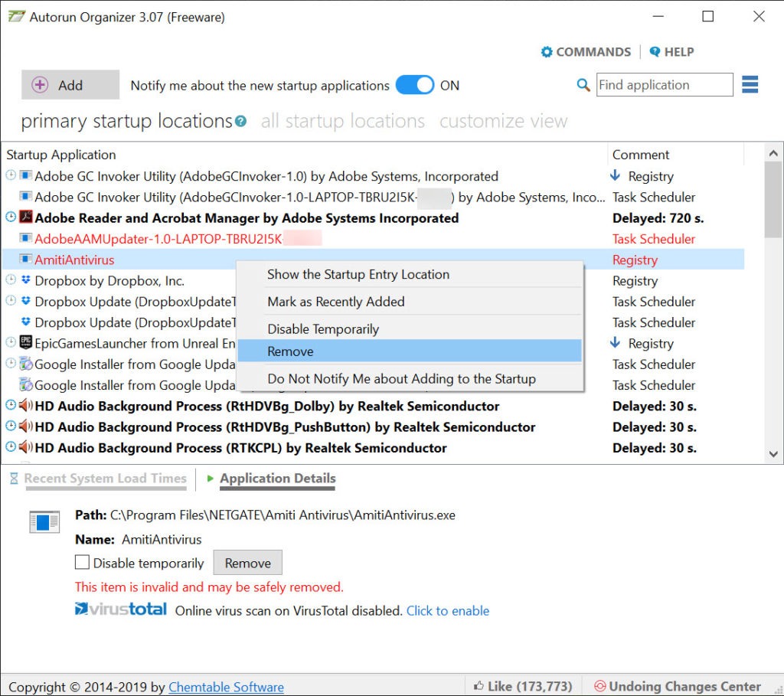This screenshot has height=696, width=784.
Task: Click the vertical scrollbar thumb of startup list
Action: click(x=773, y=200)
